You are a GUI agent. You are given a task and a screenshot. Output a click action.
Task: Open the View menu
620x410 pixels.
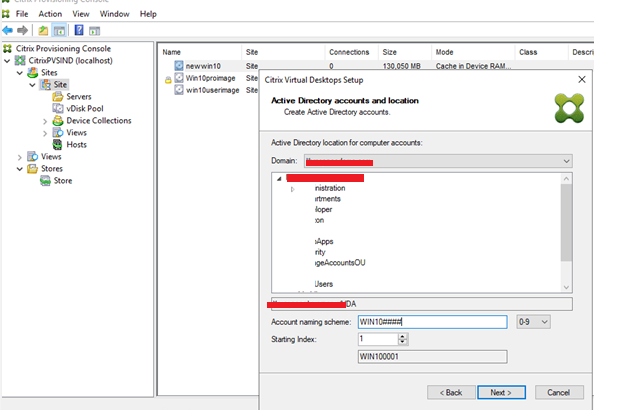click(81, 14)
